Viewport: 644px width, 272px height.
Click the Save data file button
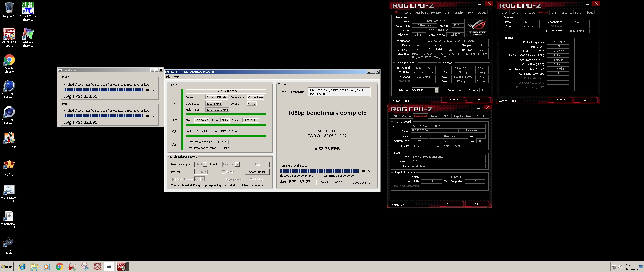pyautogui.click(x=361, y=182)
